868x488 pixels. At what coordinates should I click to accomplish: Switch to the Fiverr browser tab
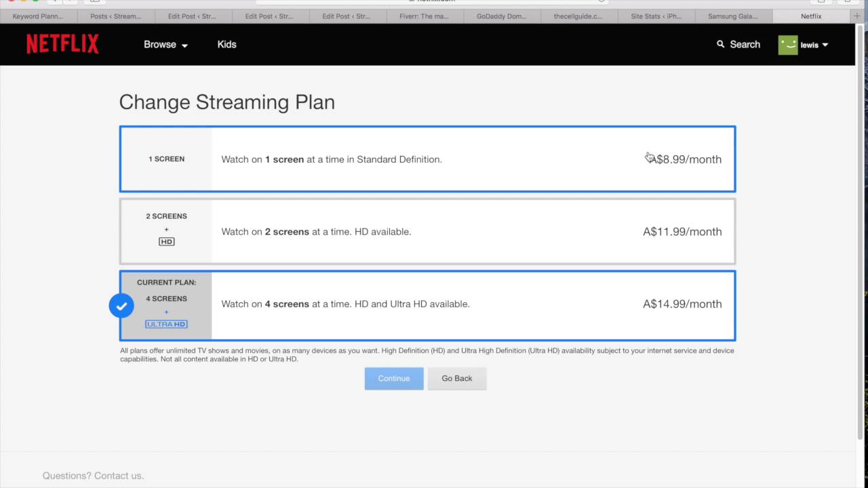pos(425,16)
